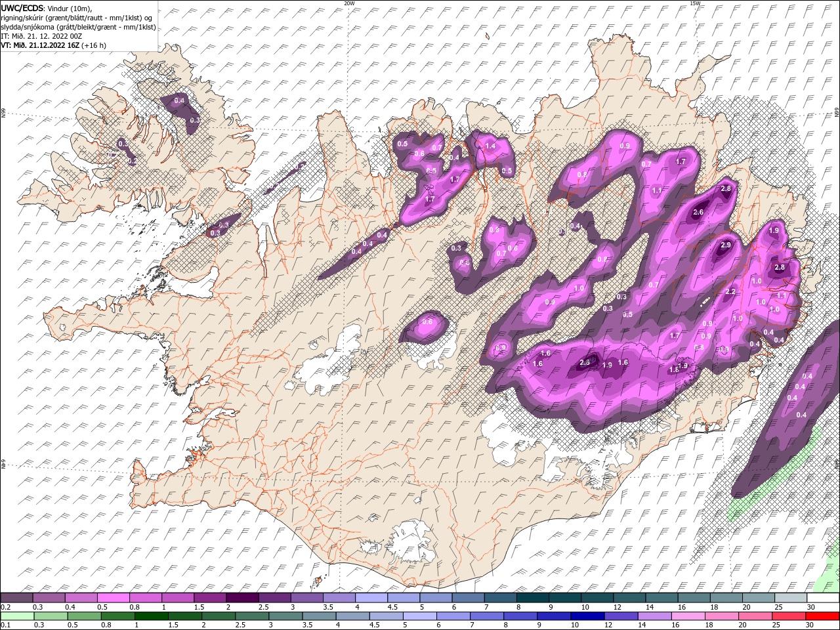Select the coral red swatch labeled 25 in lower legend
The height and width of the screenshot is (630, 840).
click(x=789, y=616)
